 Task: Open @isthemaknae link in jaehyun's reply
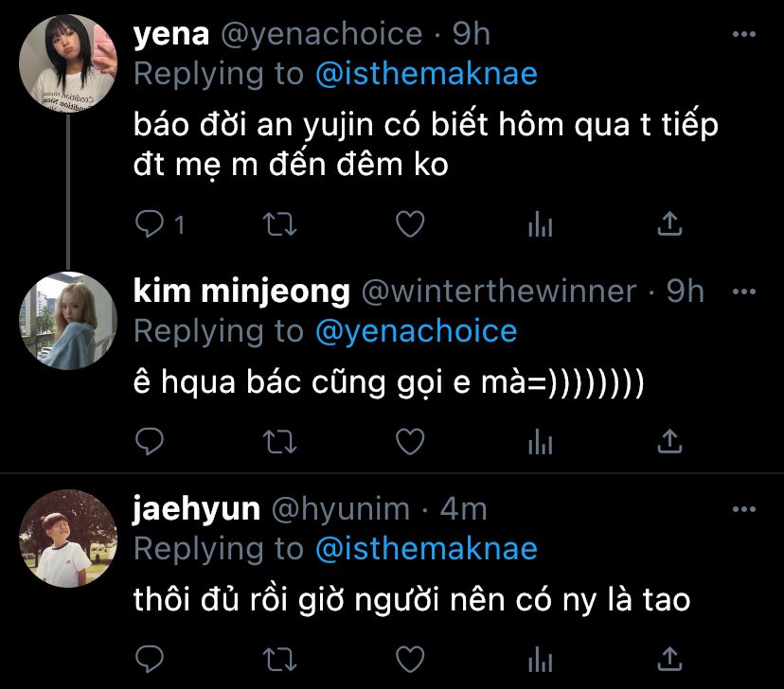[425, 548]
